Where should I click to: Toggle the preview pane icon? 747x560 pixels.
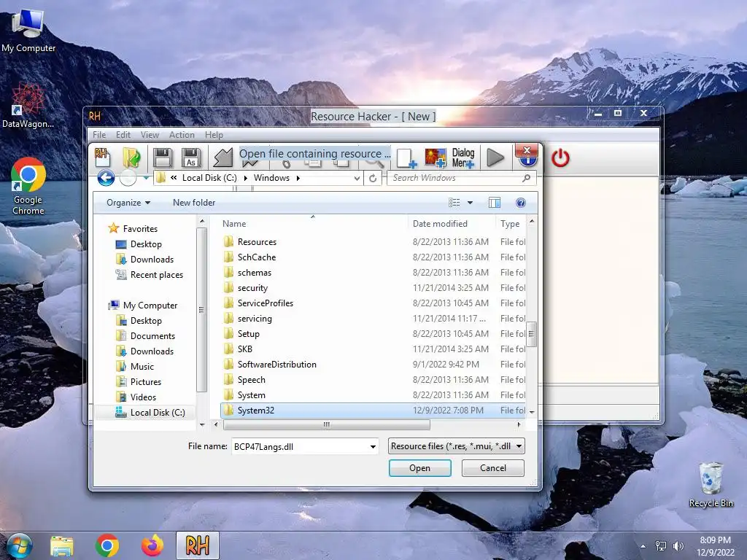point(494,203)
